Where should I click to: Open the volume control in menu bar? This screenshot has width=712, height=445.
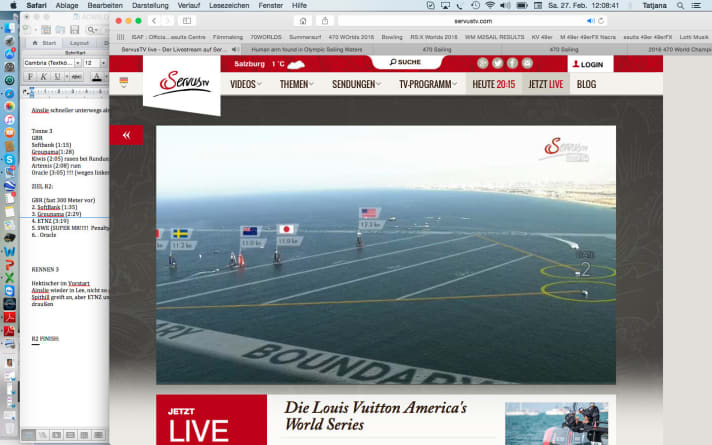tap(505, 5)
